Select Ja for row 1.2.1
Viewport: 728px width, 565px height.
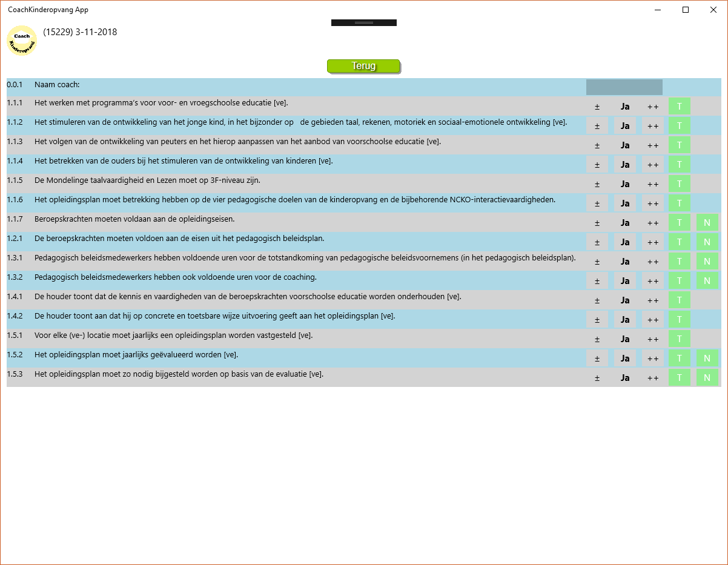pyautogui.click(x=625, y=242)
